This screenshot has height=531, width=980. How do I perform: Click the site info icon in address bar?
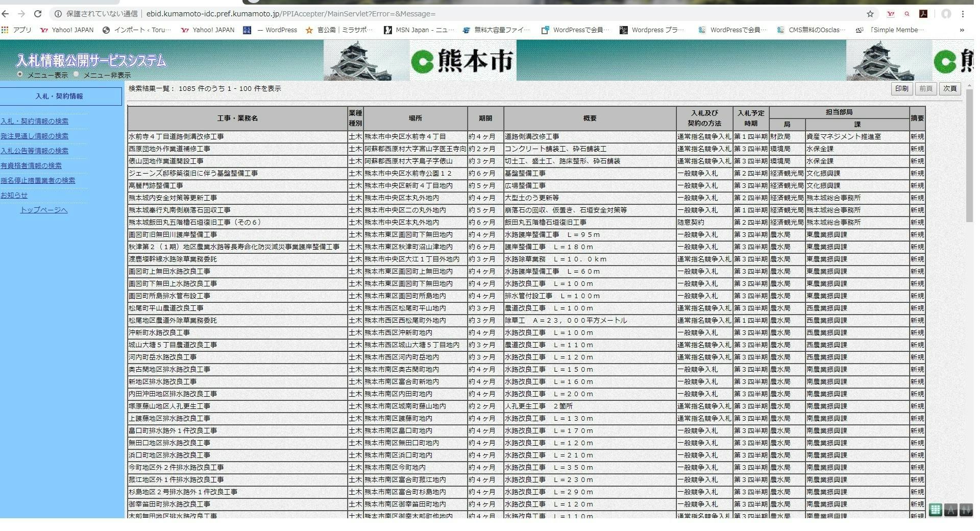pyautogui.click(x=58, y=14)
